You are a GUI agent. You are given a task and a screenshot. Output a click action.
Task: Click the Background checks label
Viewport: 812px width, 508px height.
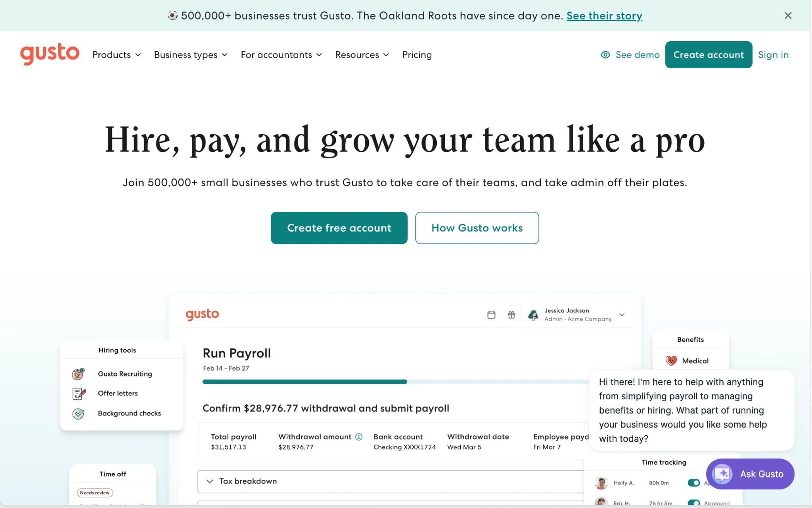(129, 413)
